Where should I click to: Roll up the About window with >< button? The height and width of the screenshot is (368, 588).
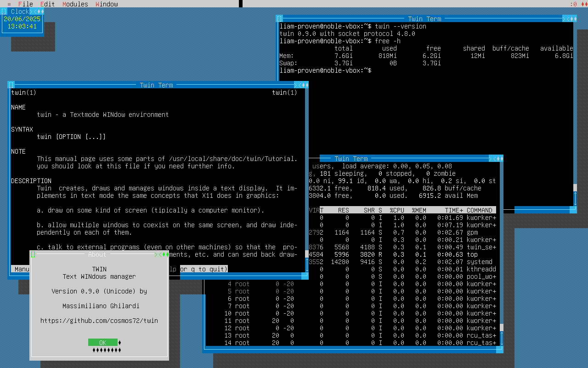pyautogui.click(x=158, y=254)
